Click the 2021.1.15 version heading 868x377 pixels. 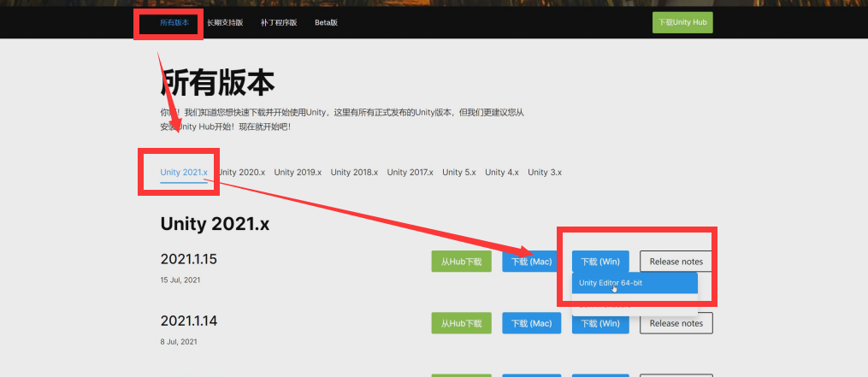coord(189,259)
